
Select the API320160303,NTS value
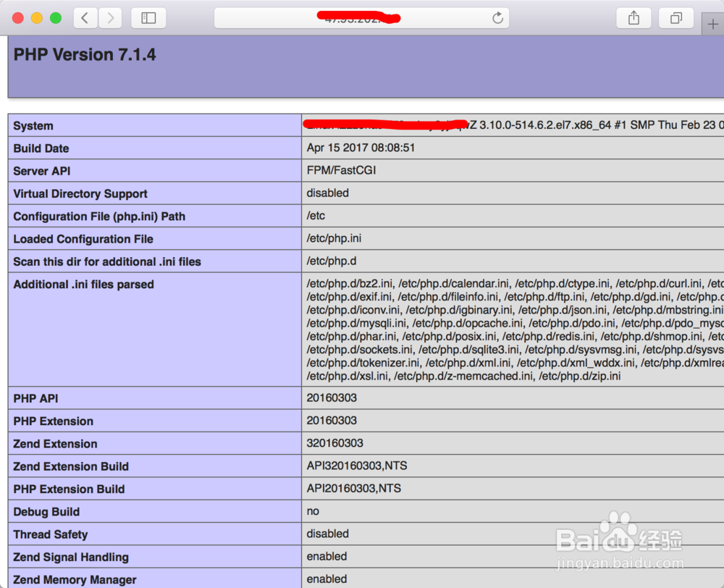coord(357,466)
